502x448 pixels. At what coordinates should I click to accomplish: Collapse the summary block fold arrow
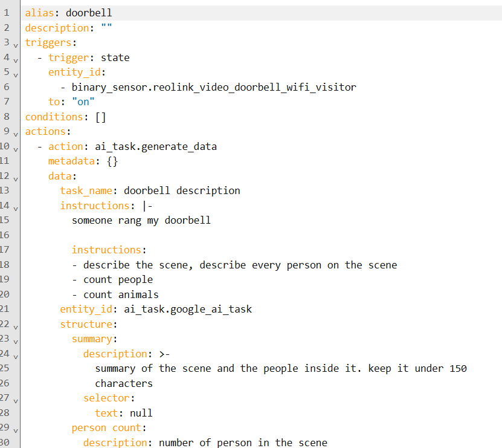point(15,342)
